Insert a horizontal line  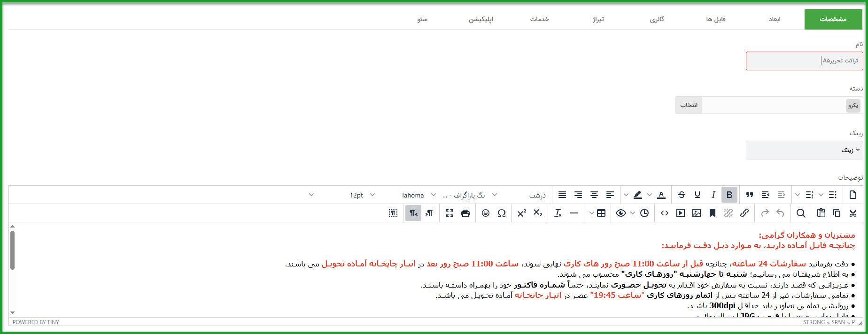(574, 213)
